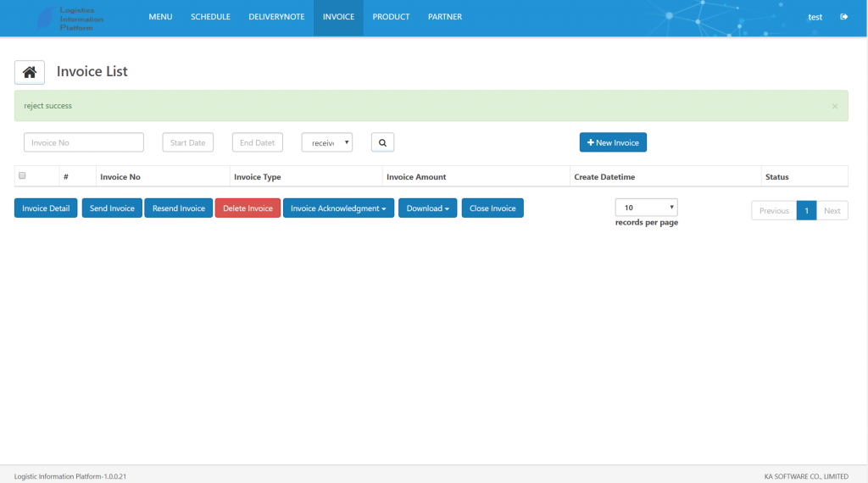Click the logout icon beside test
Image resolution: width=868 pixels, height=483 pixels.
pyautogui.click(x=843, y=17)
